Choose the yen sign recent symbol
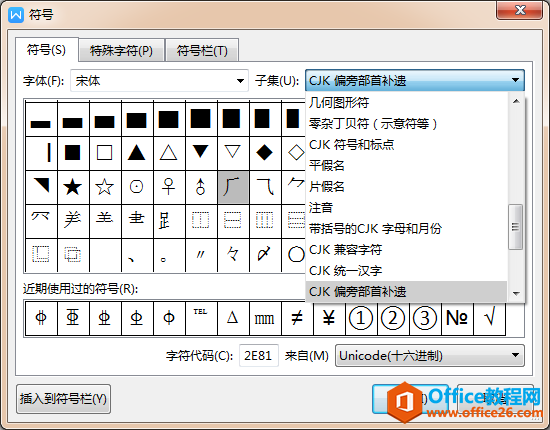550x430 pixels. tap(329, 318)
